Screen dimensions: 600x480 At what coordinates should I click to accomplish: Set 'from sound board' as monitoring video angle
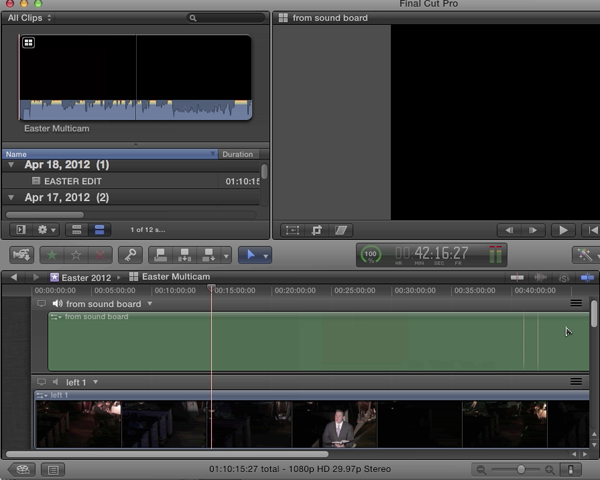click(41, 304)
